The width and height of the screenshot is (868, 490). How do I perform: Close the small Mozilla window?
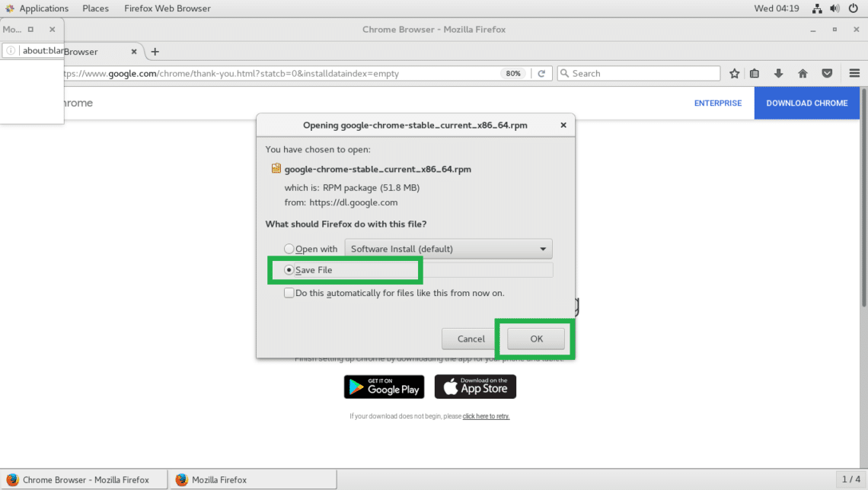52,30
